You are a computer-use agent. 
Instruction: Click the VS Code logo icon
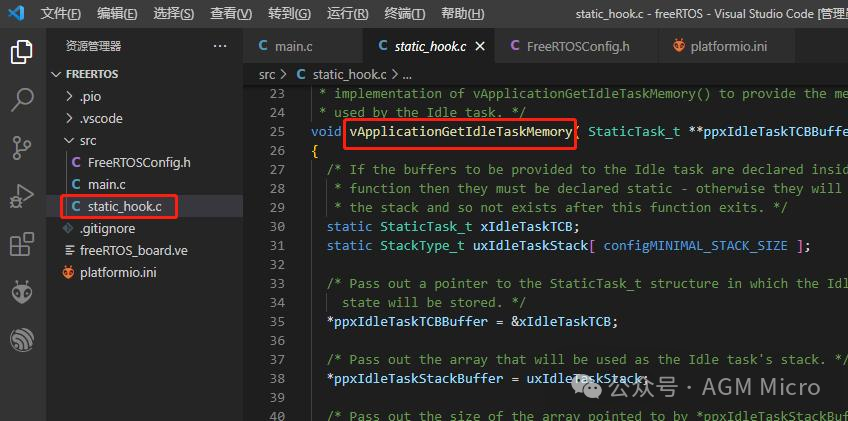coord(16,14)
